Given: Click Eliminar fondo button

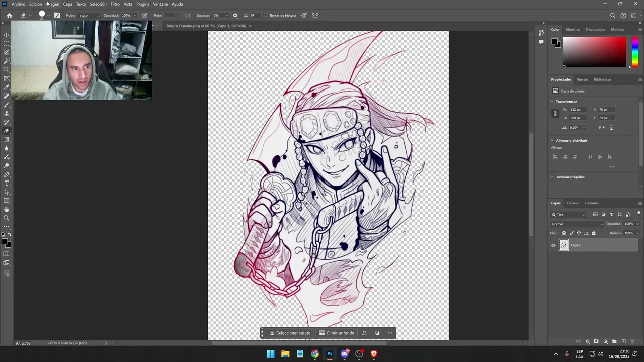Looking at the screenshot, I should [x=337, y=333].
